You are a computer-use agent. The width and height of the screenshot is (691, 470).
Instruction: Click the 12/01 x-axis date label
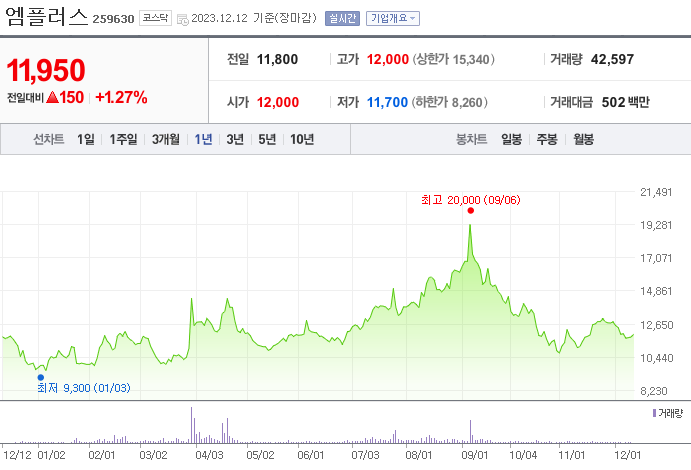click(628, 455)
